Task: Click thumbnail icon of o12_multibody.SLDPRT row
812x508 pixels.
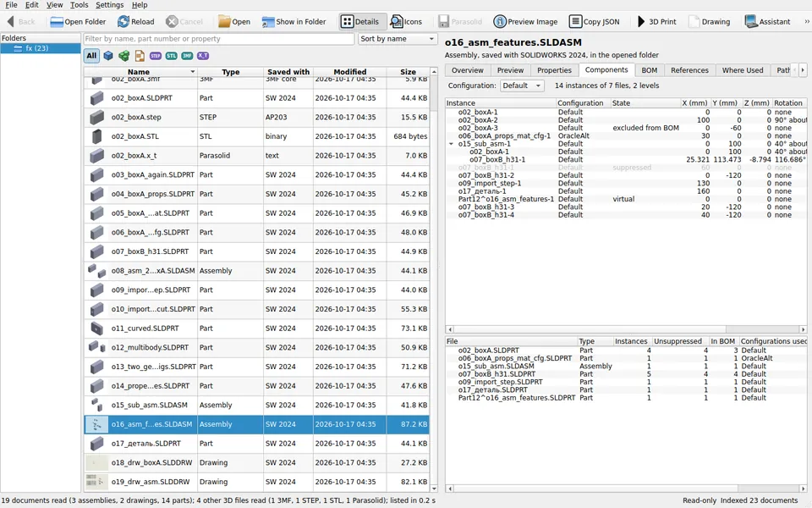Action: (96, 347)
